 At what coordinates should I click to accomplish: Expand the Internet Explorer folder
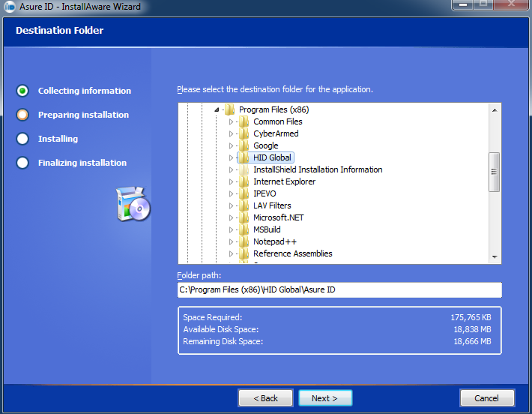[x=231, y=181]
